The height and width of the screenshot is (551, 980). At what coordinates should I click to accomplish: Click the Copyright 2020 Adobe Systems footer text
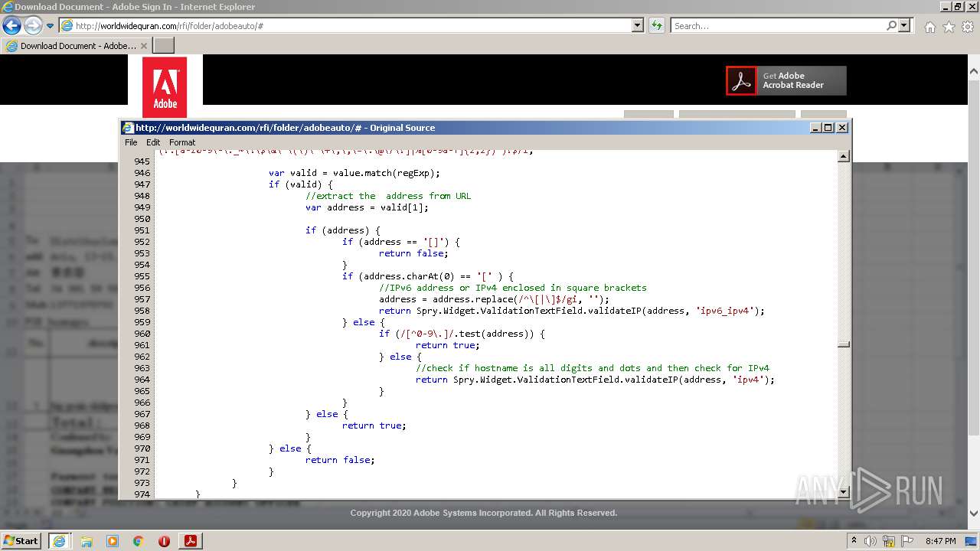pyautogui.click(x=484, y=513)
